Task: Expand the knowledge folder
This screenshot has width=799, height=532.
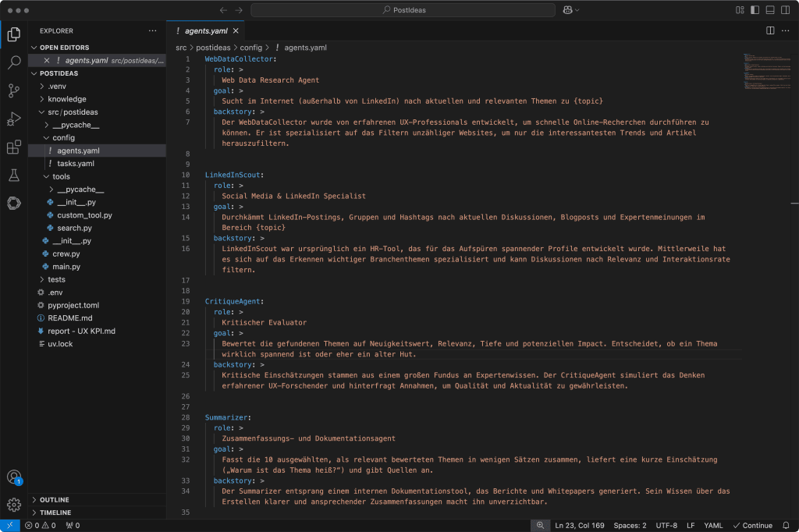Action: tap(66, 99)
